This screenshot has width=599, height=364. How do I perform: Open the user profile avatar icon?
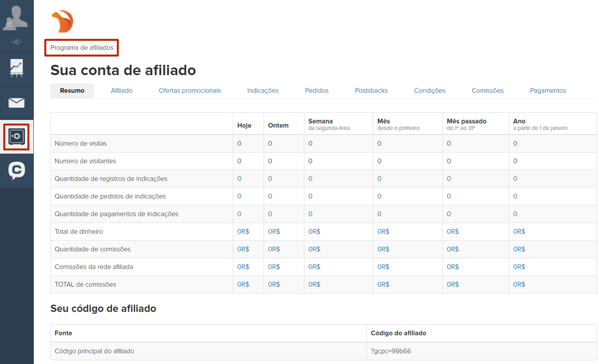[x=16, y=17]
